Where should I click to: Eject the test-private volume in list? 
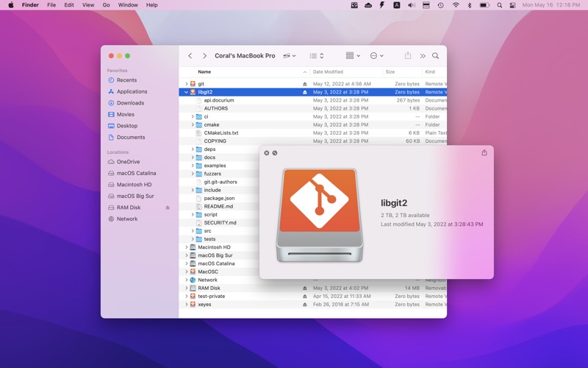tap(305, 297)
